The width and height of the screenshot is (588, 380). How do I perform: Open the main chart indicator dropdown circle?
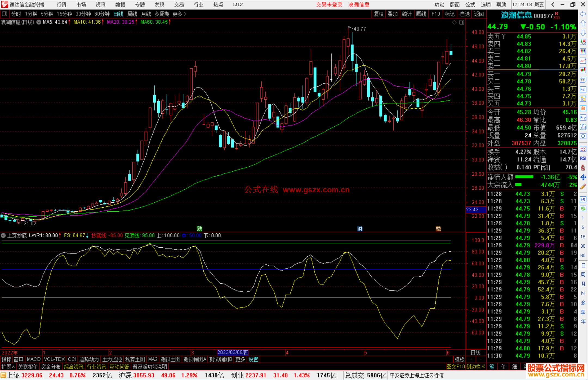click(39, 22)
